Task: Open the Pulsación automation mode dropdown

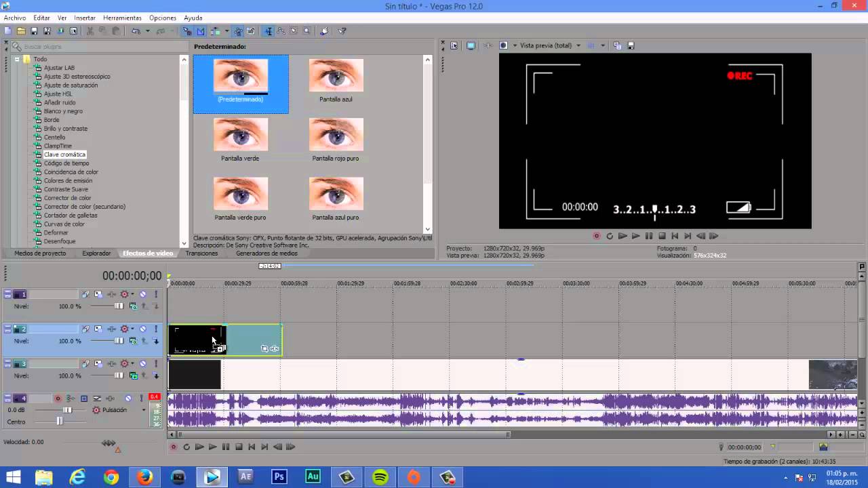Action: tap(144, 410)
